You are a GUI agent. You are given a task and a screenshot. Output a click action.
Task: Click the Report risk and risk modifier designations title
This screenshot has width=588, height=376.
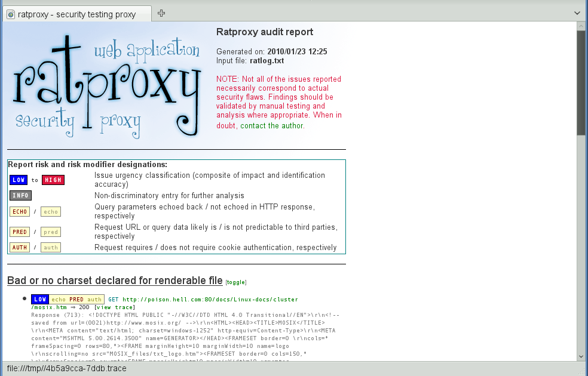pos(87,164)
